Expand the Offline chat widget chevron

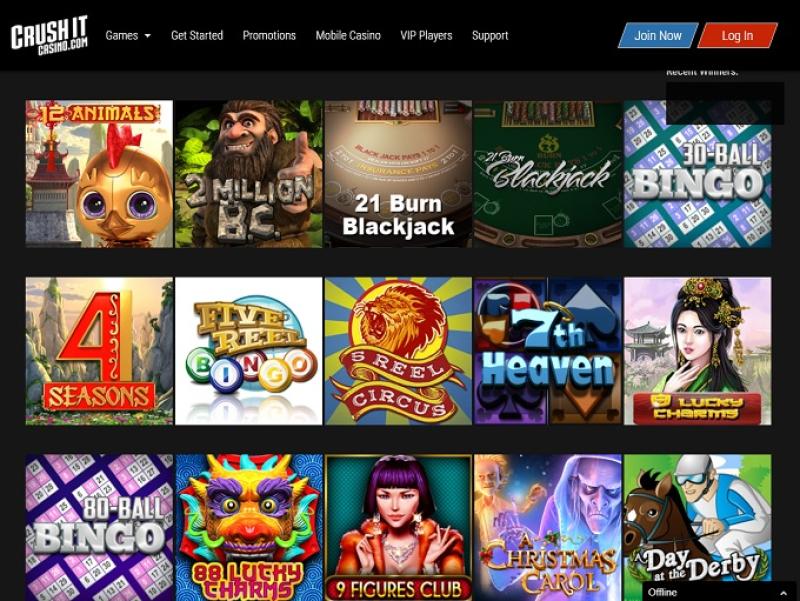[783, 593]
